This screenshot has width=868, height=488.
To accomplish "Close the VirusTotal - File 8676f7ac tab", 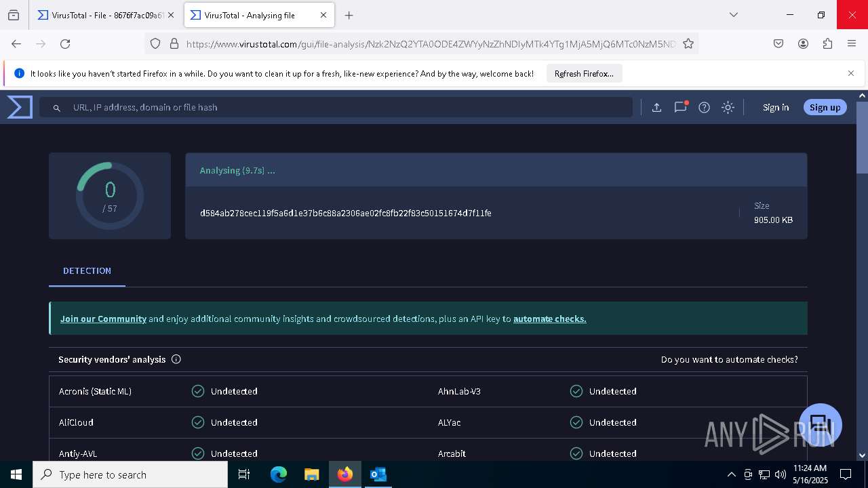I will tap(171, 15).
